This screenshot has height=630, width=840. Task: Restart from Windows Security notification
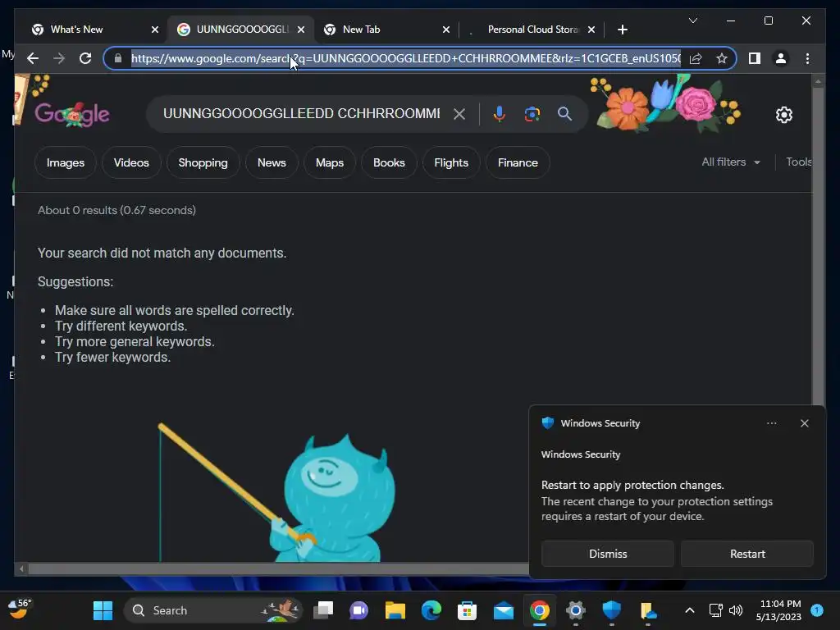tap(747, 554)
